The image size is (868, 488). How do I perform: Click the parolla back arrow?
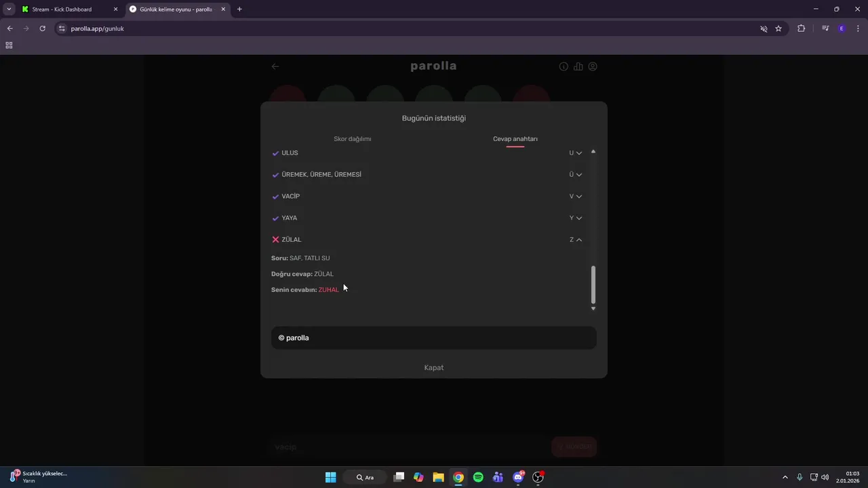pos(275,66)
